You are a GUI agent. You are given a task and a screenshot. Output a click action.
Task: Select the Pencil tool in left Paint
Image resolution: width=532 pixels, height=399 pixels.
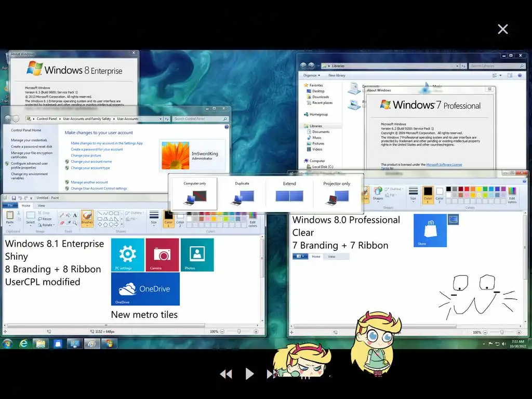(62, 215)
